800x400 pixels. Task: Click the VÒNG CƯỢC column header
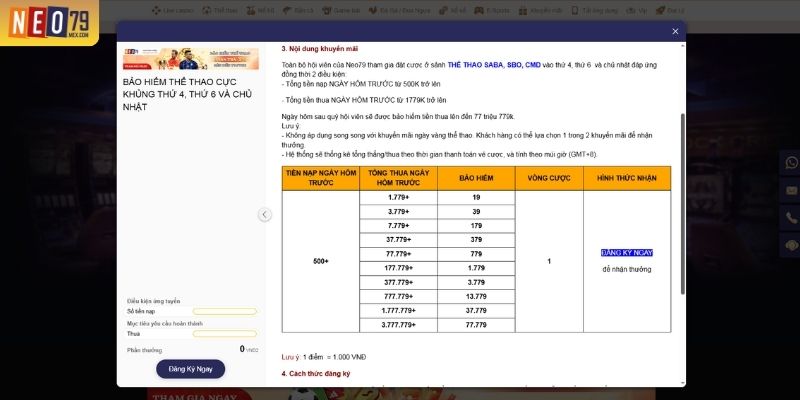(549, 178)
